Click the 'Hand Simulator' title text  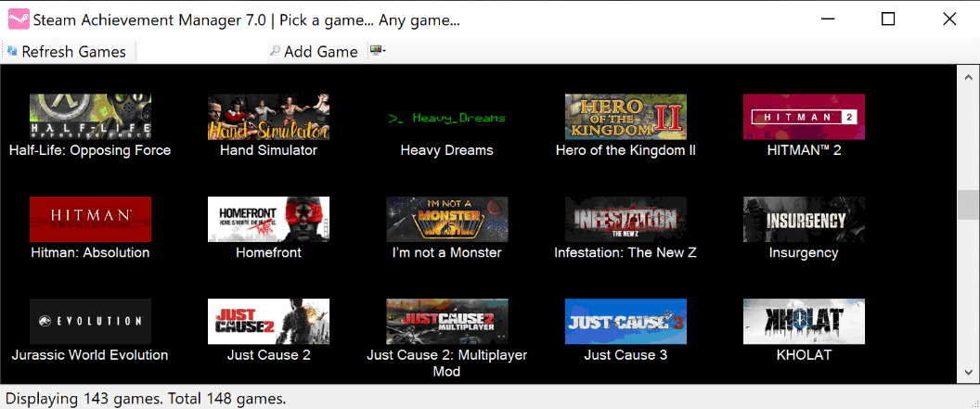(269, 150)
